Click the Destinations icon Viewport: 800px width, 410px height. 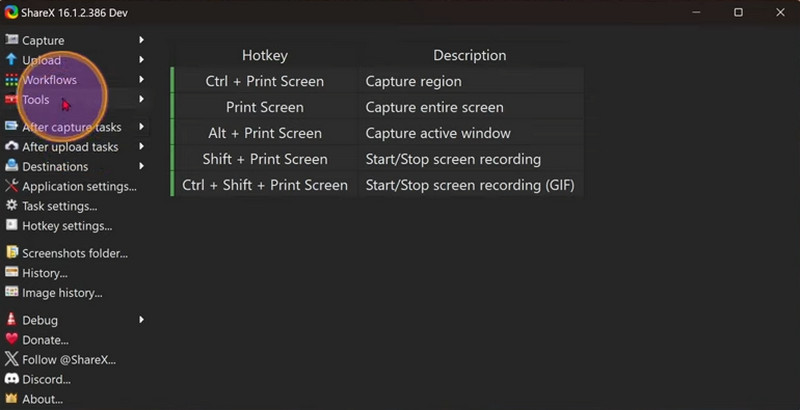[x=12, y=166]
